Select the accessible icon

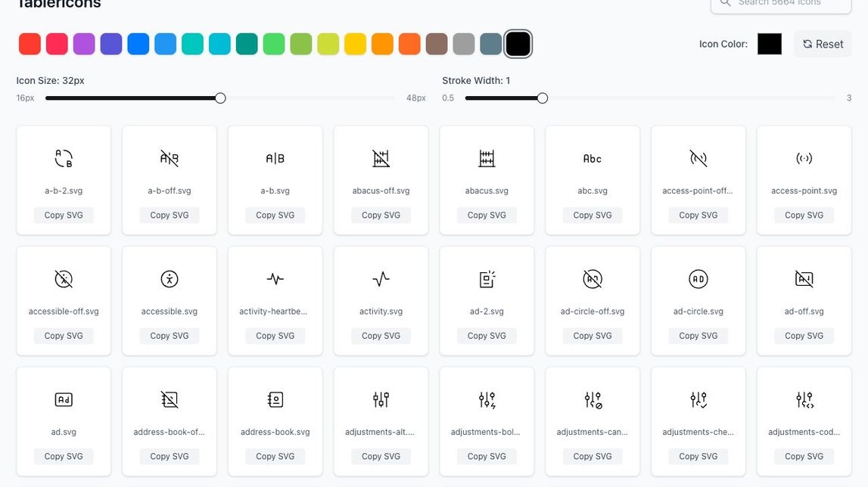pyautogui.click(x=170, y=279)
